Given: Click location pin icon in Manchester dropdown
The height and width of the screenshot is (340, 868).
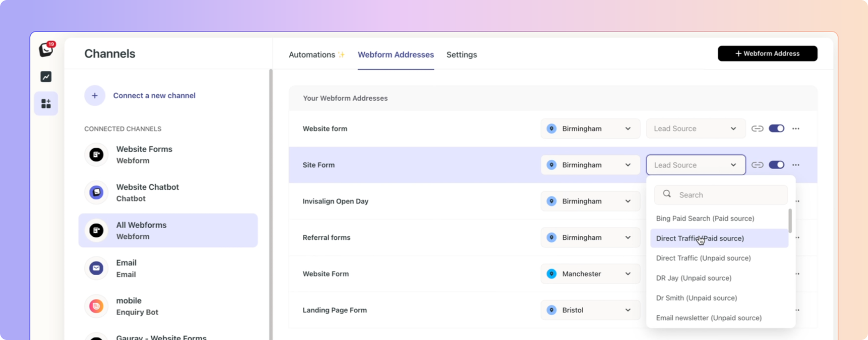Looking at the screenshot, I should [552, 274].
